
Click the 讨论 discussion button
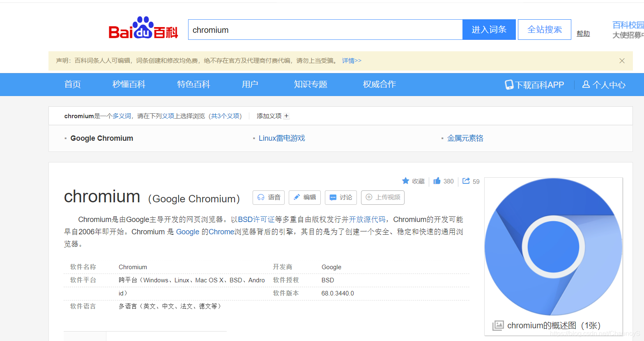pyautogui.click(x=341, y=197)
